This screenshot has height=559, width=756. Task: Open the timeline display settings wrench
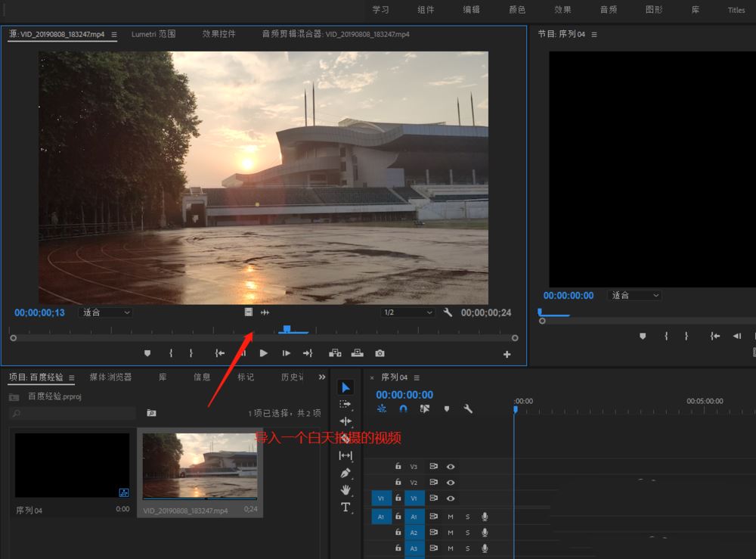pyautogui.click(x=468, y=408)
